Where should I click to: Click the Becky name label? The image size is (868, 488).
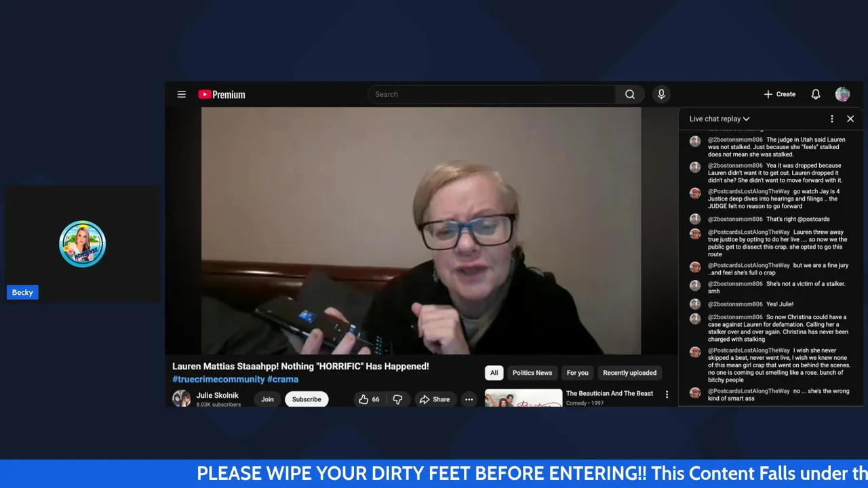pyautogui.click(x=22, y=292)
